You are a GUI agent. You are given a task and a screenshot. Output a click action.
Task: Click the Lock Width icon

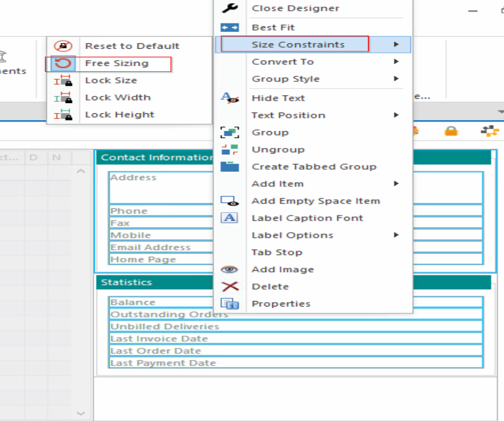63,98
